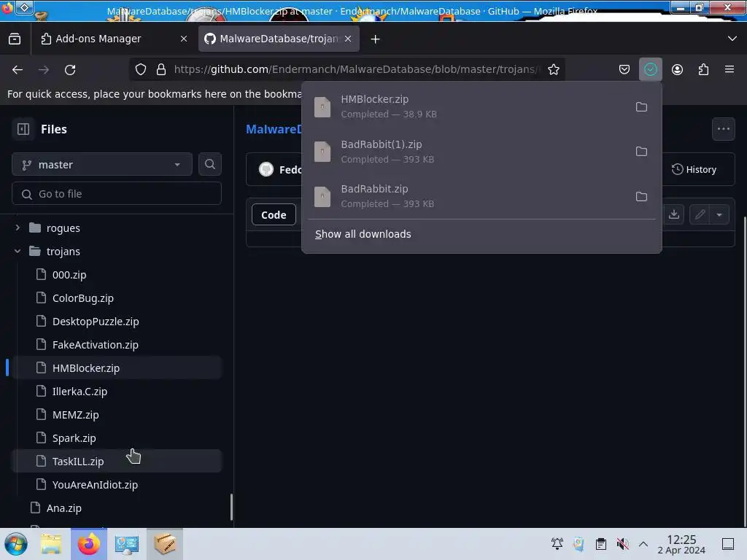This screenshot has height=560, width=747.
Task: Open Spark.zip in the tree
Action: pos(74,438)
